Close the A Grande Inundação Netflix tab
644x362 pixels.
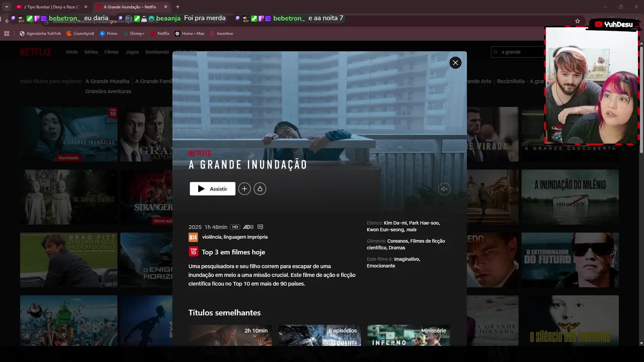point(165,7)
